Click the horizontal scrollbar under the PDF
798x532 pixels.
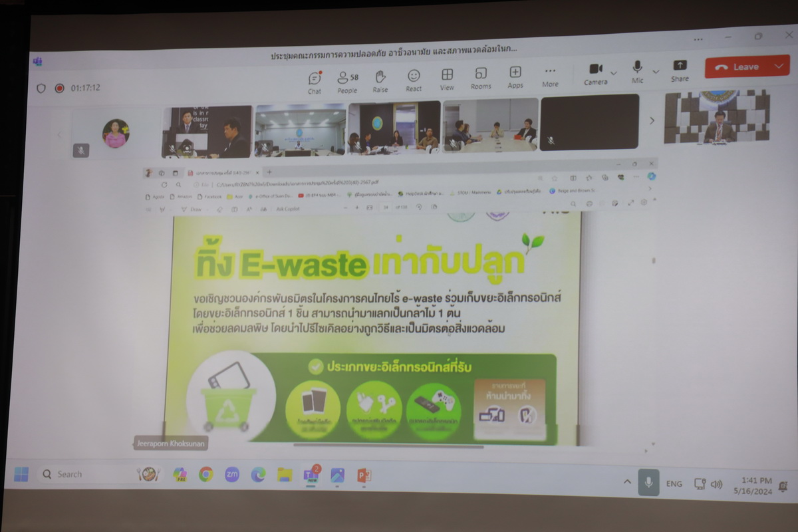(x=388, y=446)
